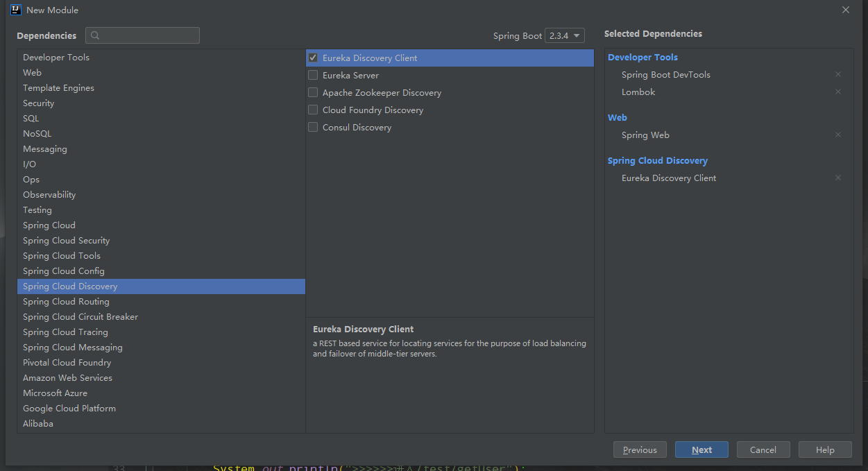Viewport: 868px width, 471px height.
Task: Select Spring Web in the selected list
Action: click(645, 135)
